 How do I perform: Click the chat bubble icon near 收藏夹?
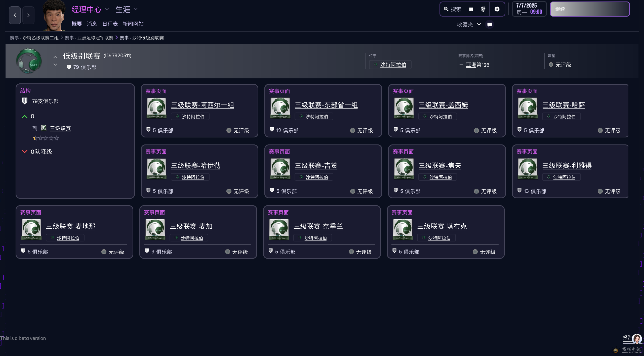490,24
